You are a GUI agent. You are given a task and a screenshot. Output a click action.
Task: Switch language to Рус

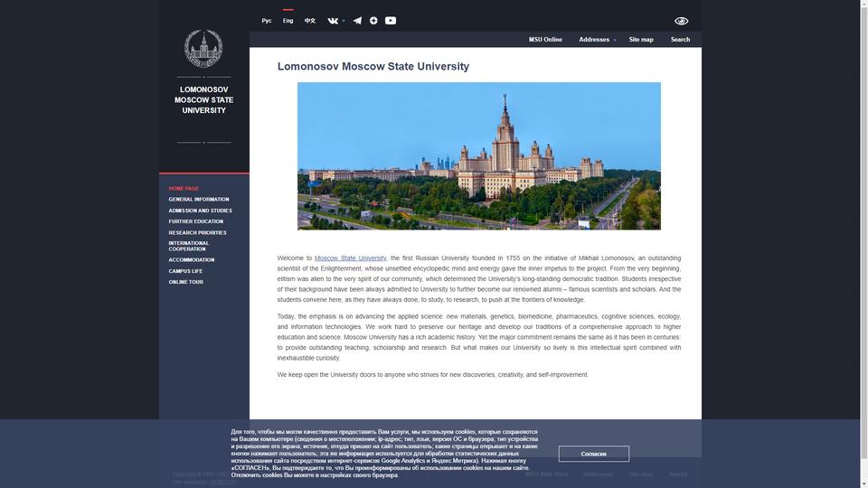(267, 21)
